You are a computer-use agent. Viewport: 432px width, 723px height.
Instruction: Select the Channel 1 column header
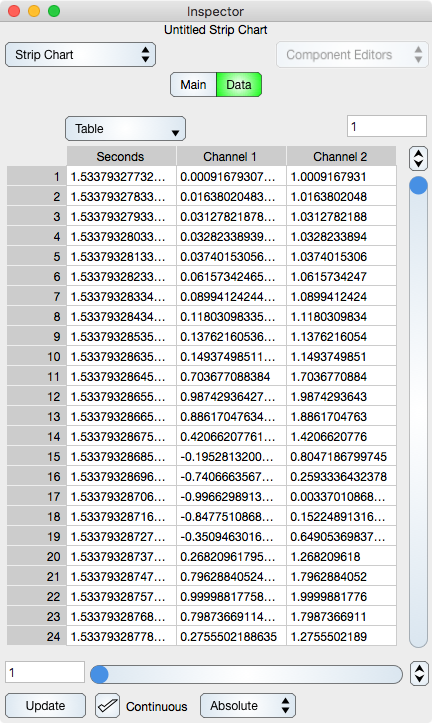pyautogui.click(x=231, y=156)
